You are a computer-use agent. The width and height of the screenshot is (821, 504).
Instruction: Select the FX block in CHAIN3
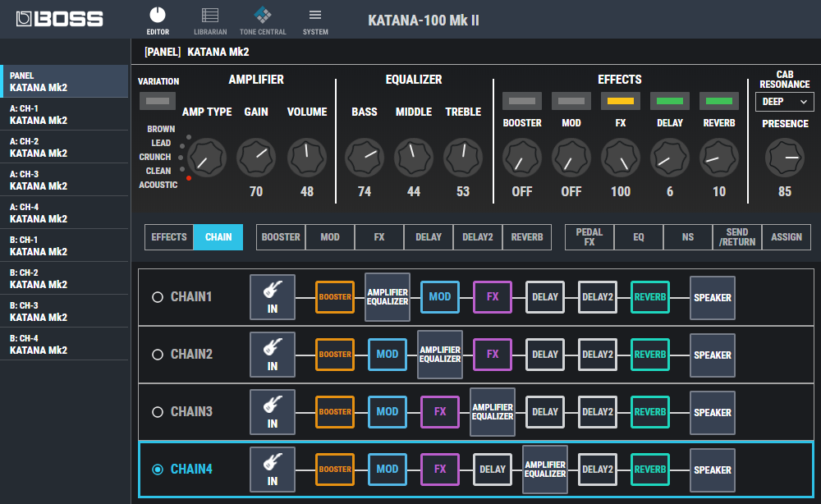tap(440, 412)
